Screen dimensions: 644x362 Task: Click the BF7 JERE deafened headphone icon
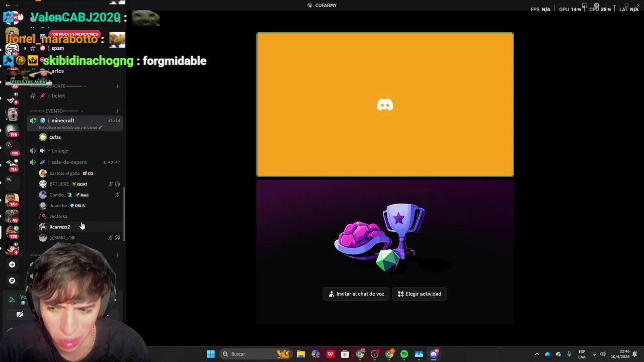(x=117, y=184)
